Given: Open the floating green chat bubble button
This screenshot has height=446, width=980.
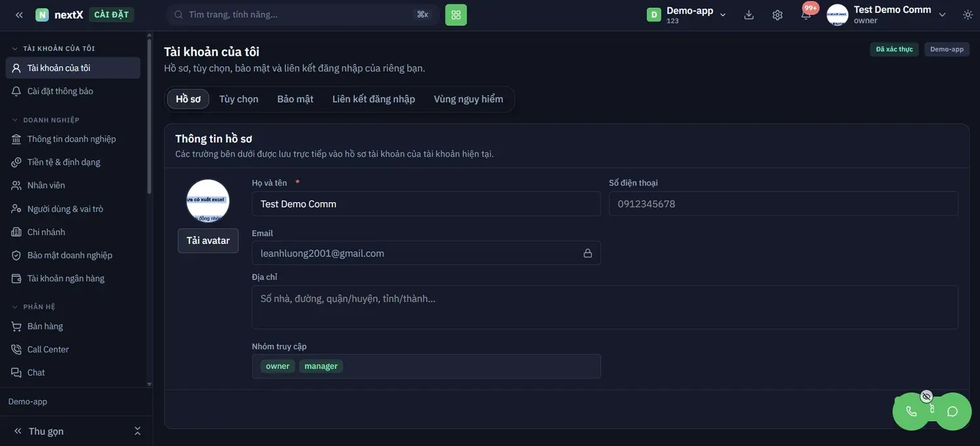Looking at the screenshot, I should click(953, 411).
